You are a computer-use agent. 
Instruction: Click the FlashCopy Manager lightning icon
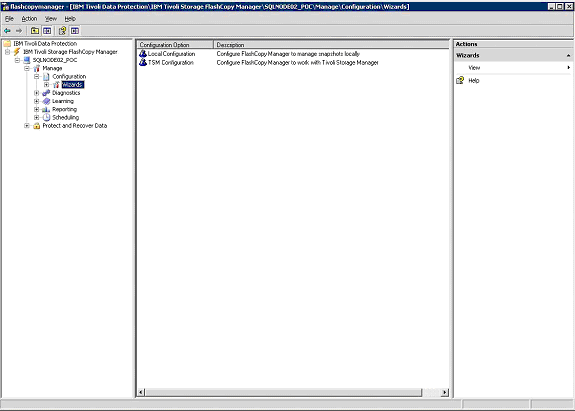pyautogui.click(x=17, y=52)
